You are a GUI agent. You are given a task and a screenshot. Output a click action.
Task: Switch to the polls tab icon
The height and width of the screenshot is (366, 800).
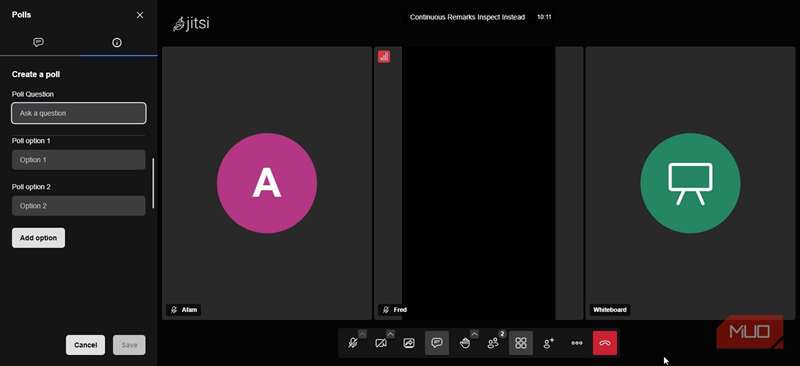click(117, 42)
